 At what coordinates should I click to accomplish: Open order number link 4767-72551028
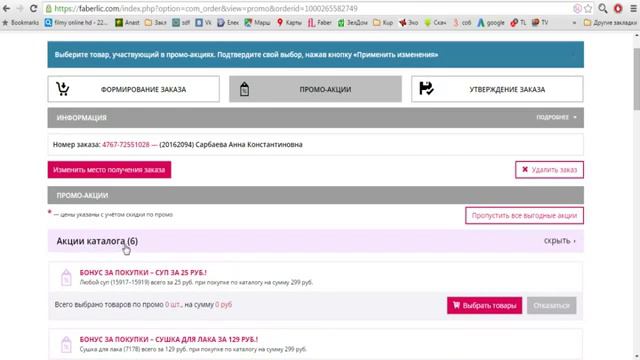point(126,144)
